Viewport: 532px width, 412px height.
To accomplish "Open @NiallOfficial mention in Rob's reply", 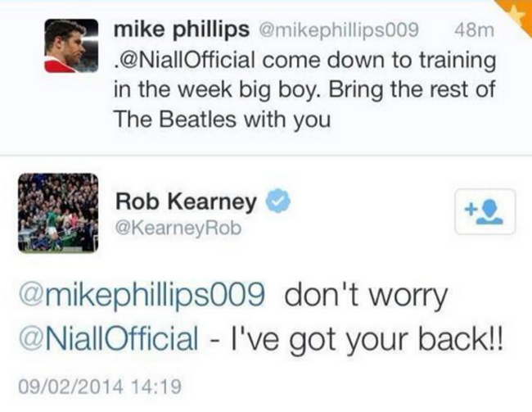I will tap(109, 338).
